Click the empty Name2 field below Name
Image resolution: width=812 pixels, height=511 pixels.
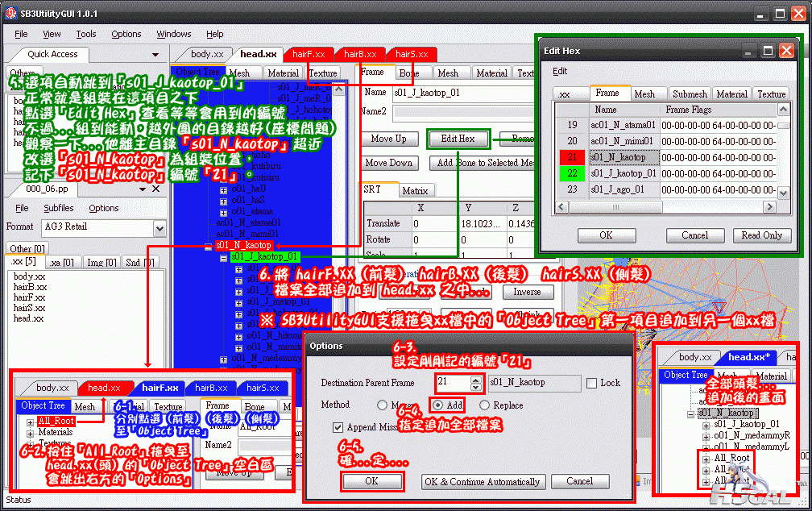pyautogui.click(x=464, y=112)
